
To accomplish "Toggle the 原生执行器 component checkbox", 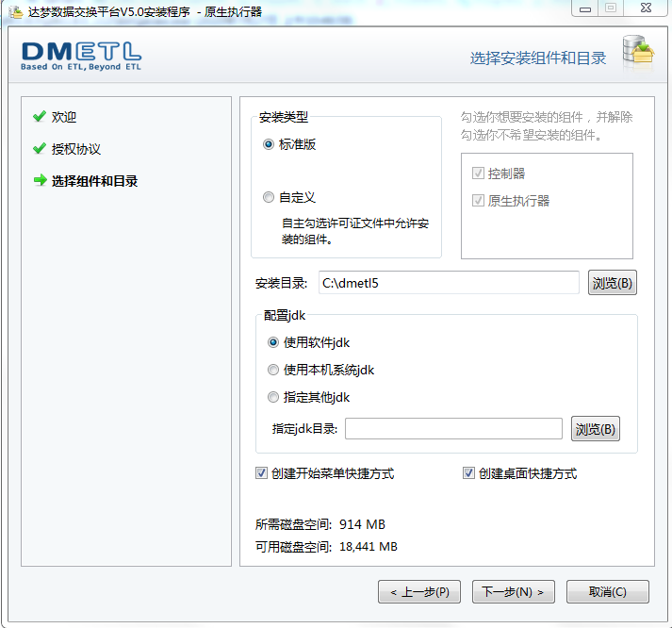I will pyautogui.click(x=478, y=200).
